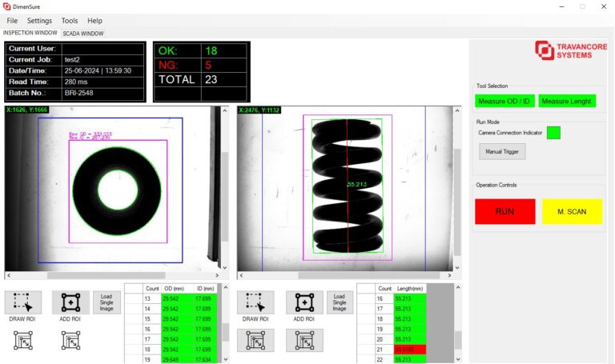Click the green Camera Connection Indicator
This screenshot has width=615, height=364.
[x=553, y=133]
